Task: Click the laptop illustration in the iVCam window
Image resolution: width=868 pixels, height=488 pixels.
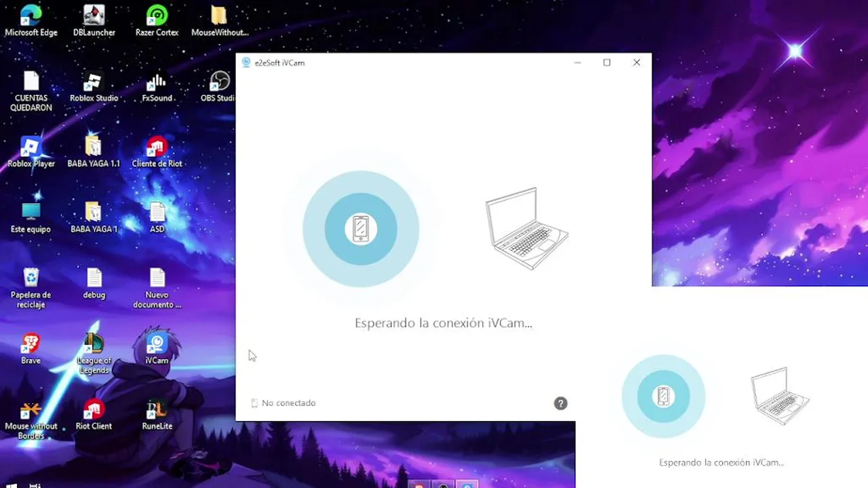Action: (527, 228)
